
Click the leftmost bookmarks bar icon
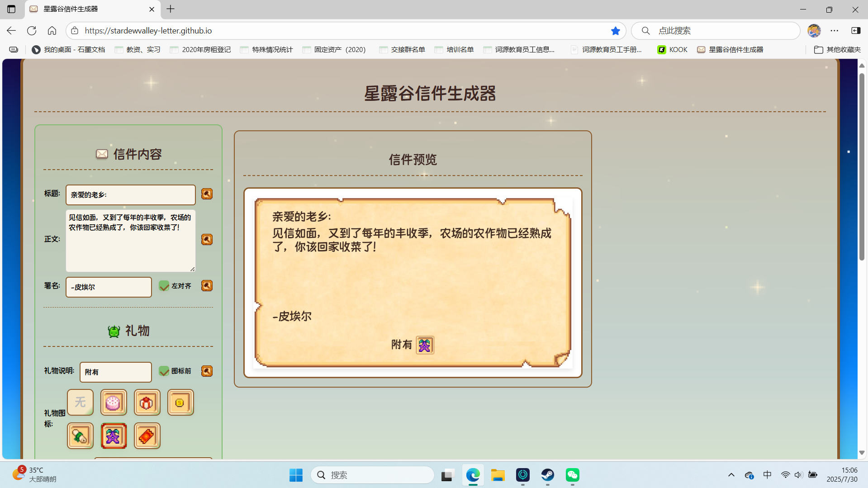[x=14, y=50]
